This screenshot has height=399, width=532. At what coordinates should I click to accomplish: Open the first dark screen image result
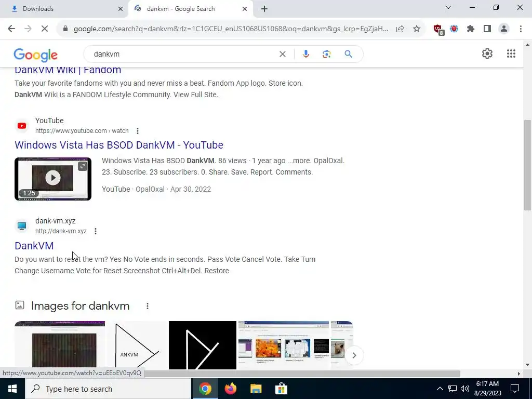(60, 345)
